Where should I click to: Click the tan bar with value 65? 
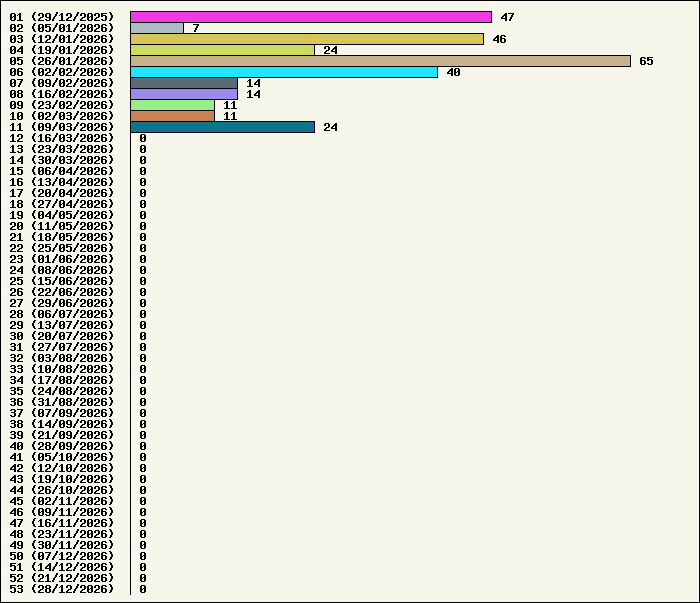click(380, 61)
